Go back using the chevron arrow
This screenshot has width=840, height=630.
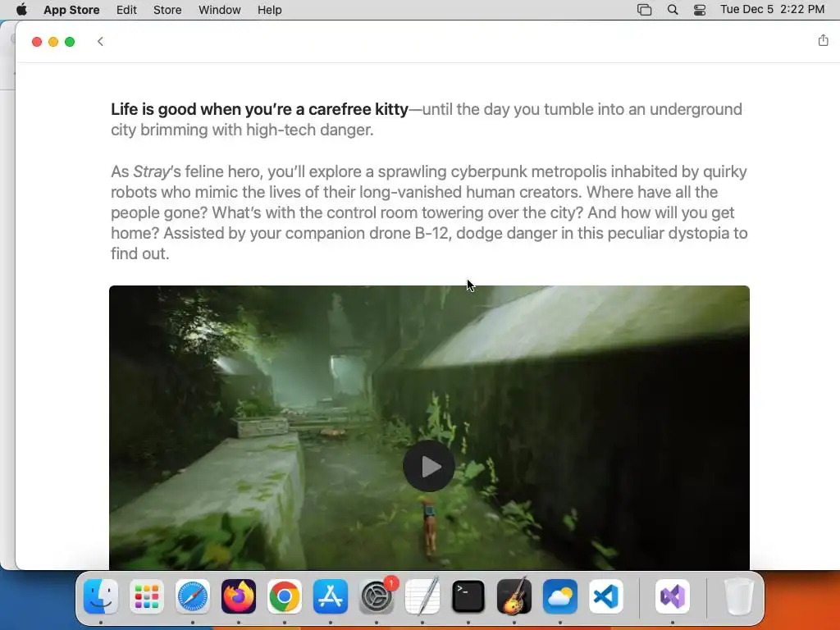point(100,41)
